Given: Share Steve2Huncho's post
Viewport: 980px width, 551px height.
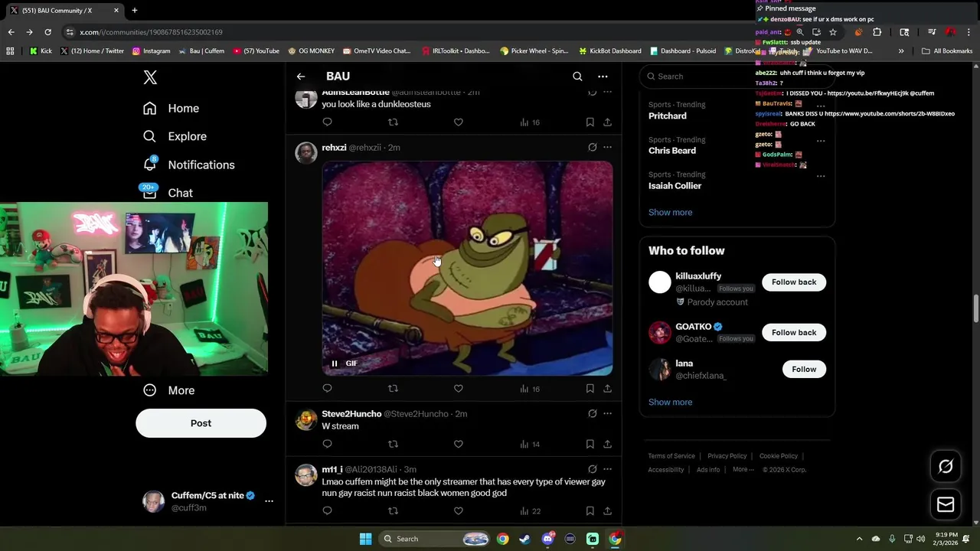Looking at the screenshot, I should pyautogui.click(x=607, y=444).
